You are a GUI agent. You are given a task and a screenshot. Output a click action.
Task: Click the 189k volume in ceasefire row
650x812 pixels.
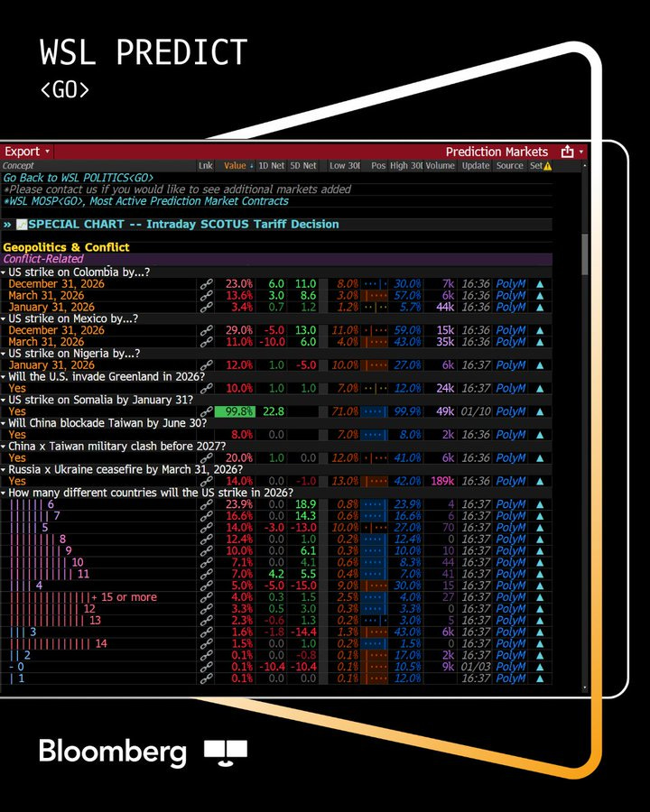pyautogui.click(x=442, y=481)
